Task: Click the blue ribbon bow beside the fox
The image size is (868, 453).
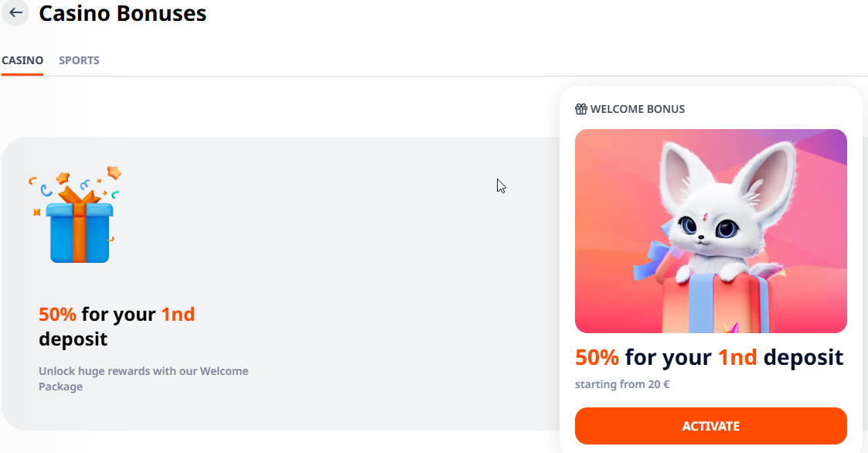Action: (652, 259)
